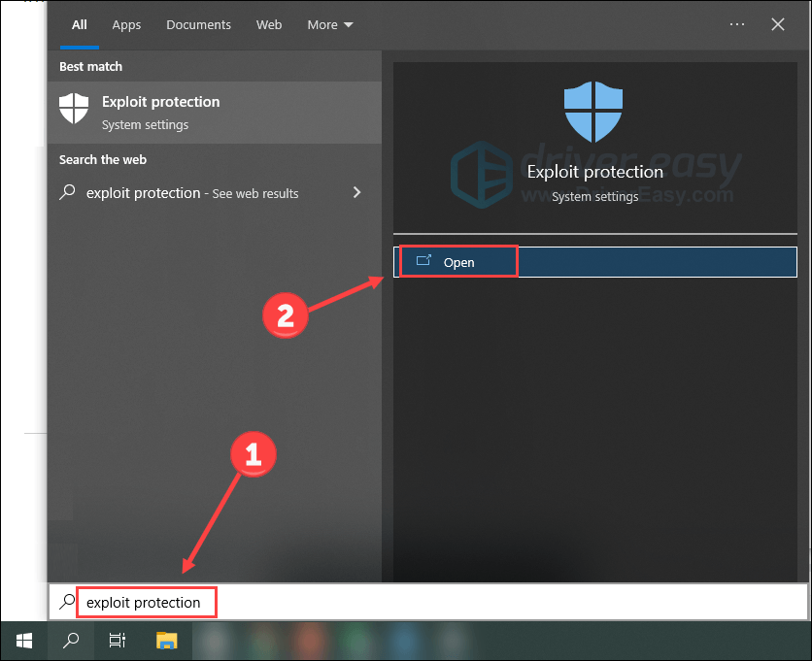Screen dimensions: 812x661
Task: Switch to the Apps tab
Action: pyautogui.click(x=126, y=24)
